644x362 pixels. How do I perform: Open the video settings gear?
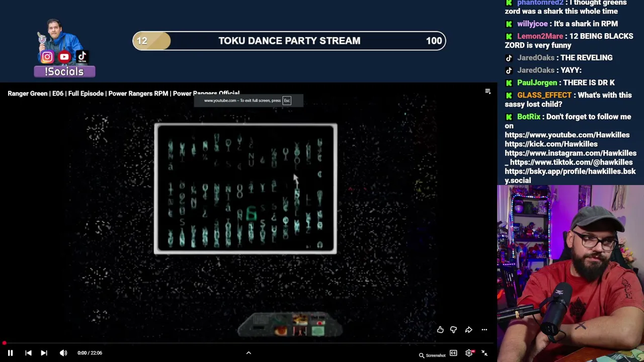469,353
